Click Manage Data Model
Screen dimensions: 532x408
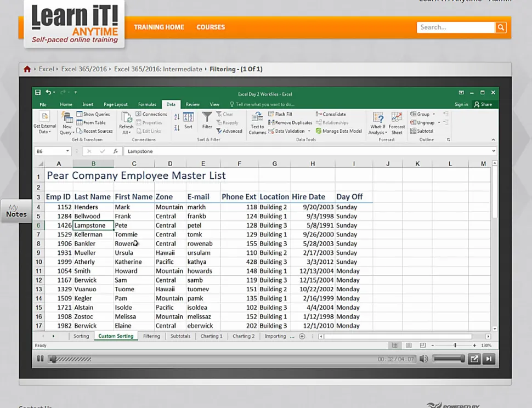click(338, 131)
